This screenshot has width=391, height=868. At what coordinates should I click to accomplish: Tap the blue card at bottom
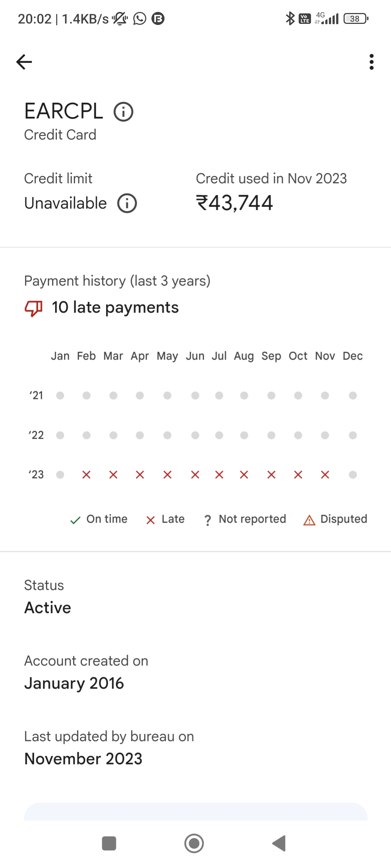(195, 812)
